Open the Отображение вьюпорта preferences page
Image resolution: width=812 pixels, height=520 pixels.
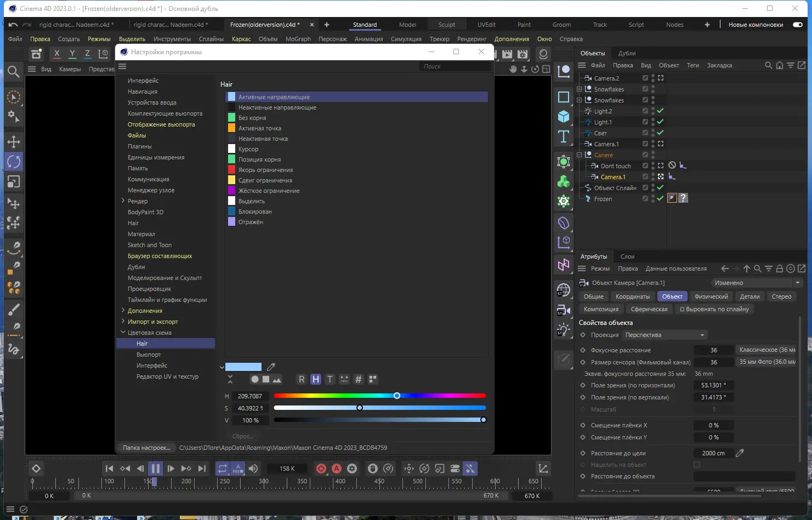(161, 124)
